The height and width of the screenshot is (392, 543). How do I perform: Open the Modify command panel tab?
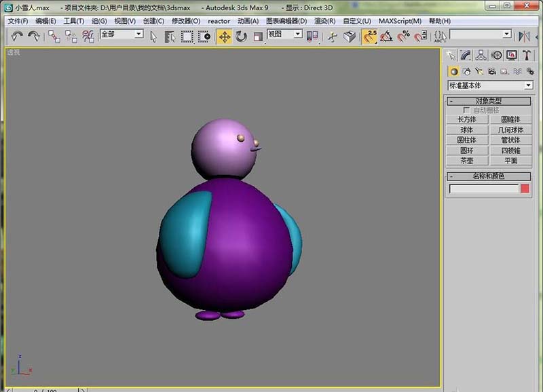pos(466,56)
